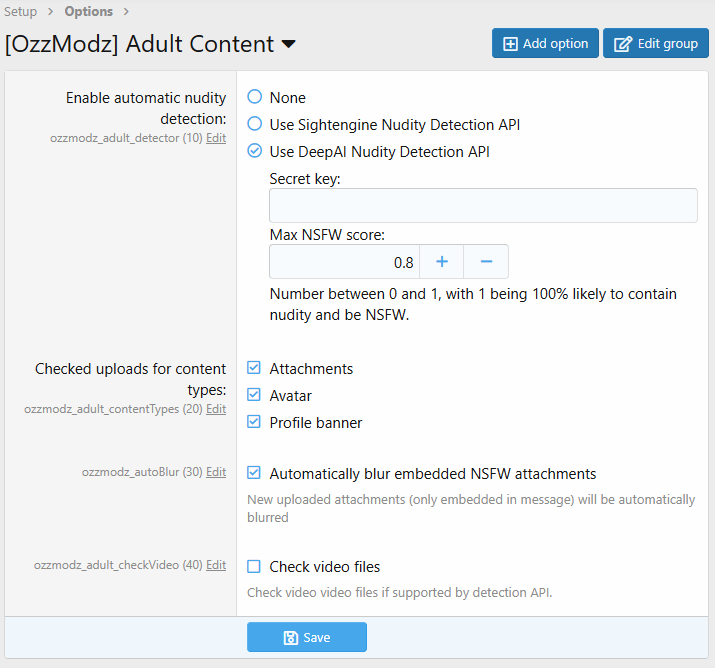This screenshot has height=668, width=715.
Task: Increase Max NSFW score with plus
Action: [x=441, y=262]
